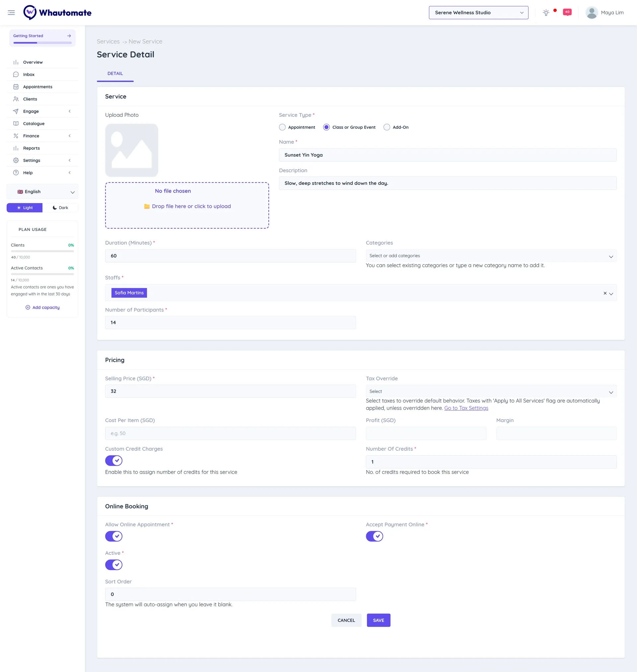Click the lightbulb tips icon
The height and width of the screenshot is (672, 637).
pos(546,13)
